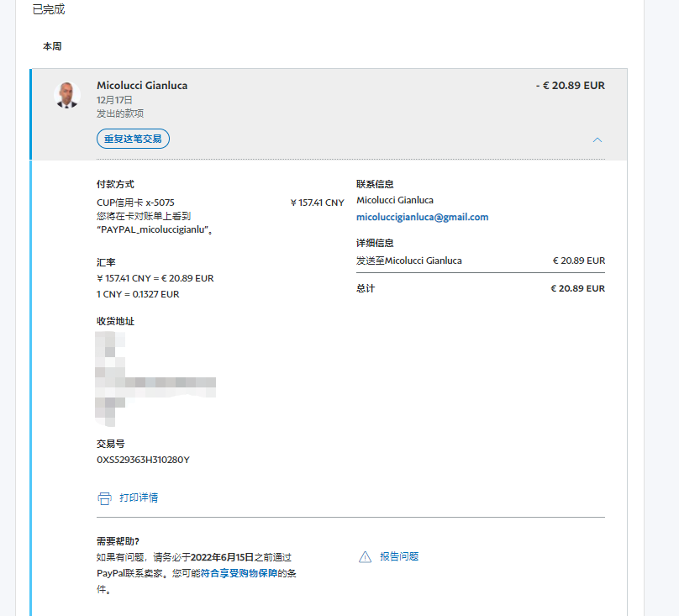The width and height of the screenshot is (679, 616).
Task: Open the micoluccigianluca@gmail.com email link
Action: coord(422,217)
